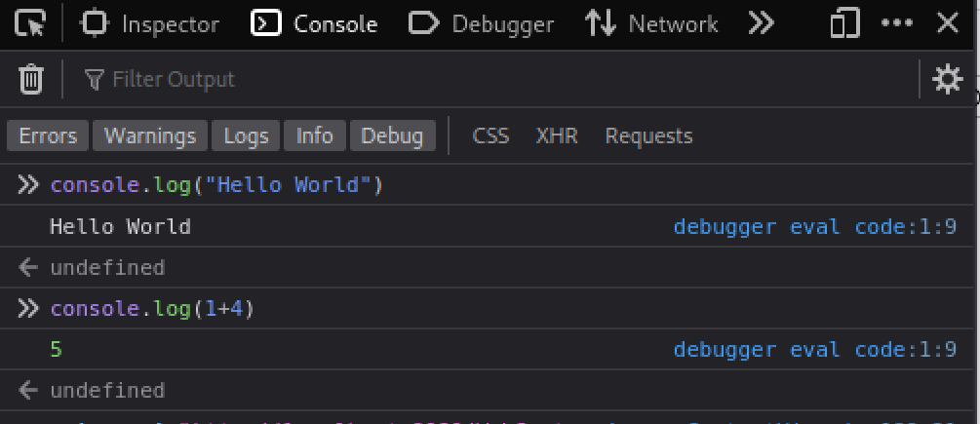This screenshot has height=424, width=980.
Task: Open the three-dot customize menu
Action: click(x=896, y=24)
